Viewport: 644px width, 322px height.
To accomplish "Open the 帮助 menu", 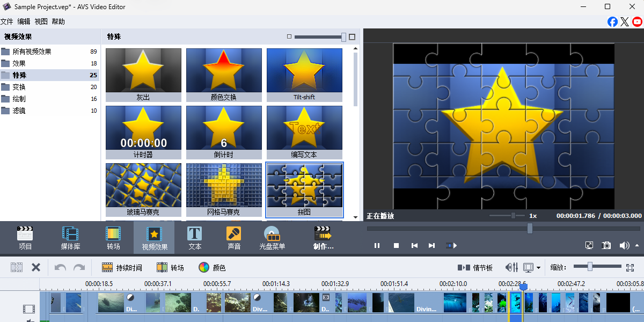I will 58,21.
